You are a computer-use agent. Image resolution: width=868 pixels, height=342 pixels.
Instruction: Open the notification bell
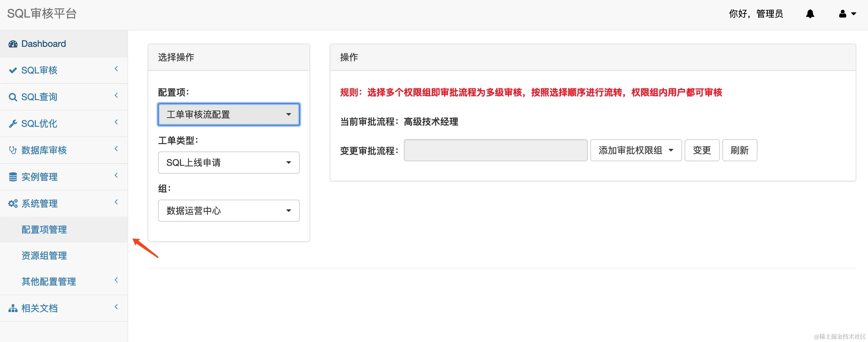point(810,13)
